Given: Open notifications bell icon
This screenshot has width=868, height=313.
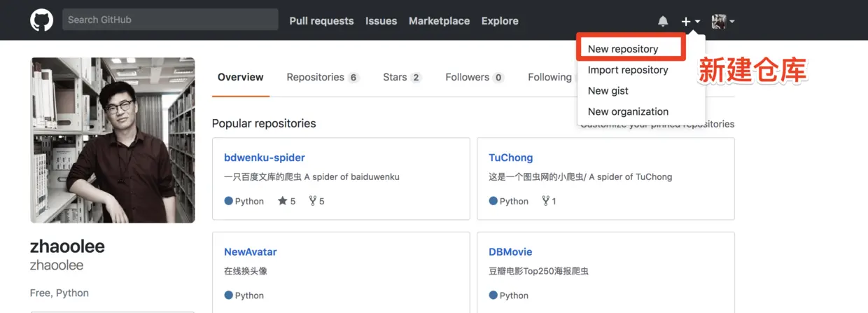Looking at the screenshot, I should [663, 21].
